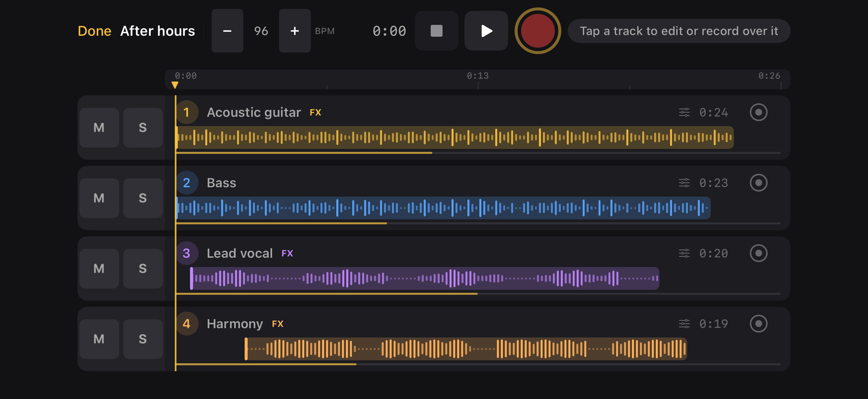Mute the Bass track

click(99, 198)
